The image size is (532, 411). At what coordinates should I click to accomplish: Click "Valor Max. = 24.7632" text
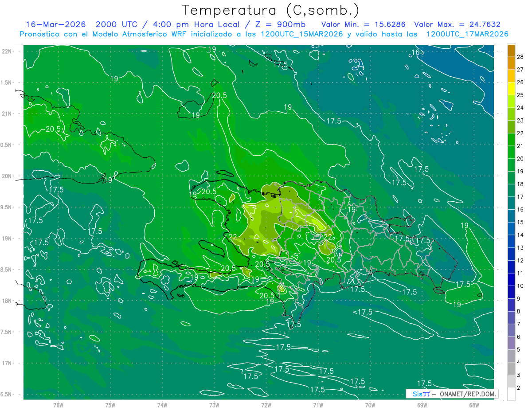click(x=457, y=24)
